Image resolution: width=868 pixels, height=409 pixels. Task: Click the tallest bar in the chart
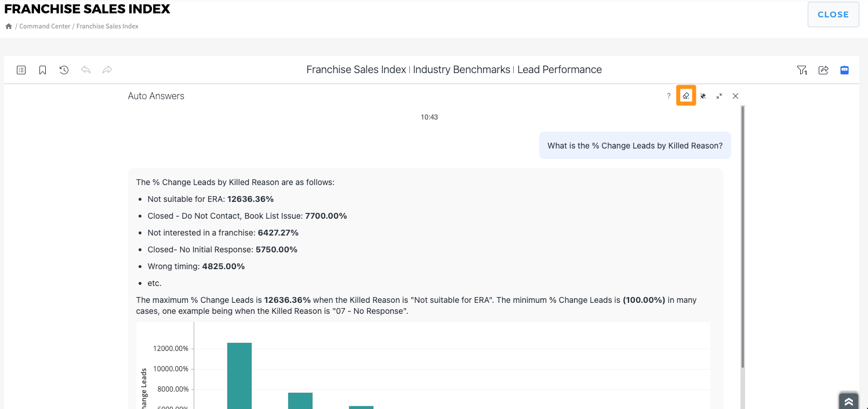coord(239,375)
